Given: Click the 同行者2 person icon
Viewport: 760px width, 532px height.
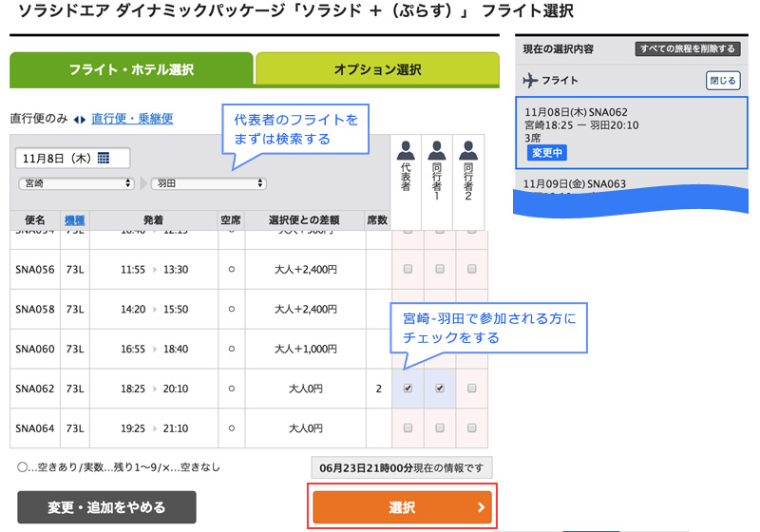Looking at the screenshot, I should tap(468, 150).
